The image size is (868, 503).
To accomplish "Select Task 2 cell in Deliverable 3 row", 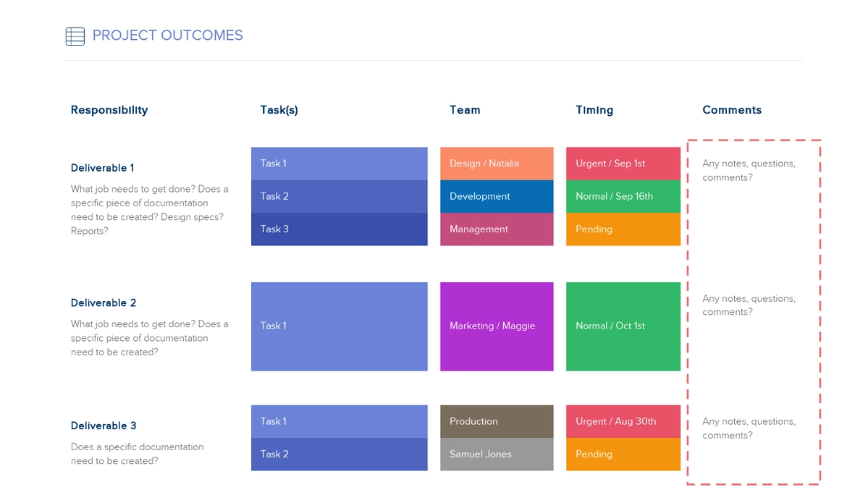I will click(339, 455).
